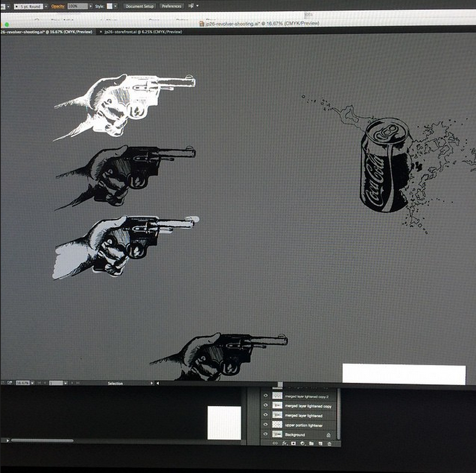Select the white revolver hand artwork
Image resolution: width=476 pixels, height=473 pixels.
tap(124, 107)
